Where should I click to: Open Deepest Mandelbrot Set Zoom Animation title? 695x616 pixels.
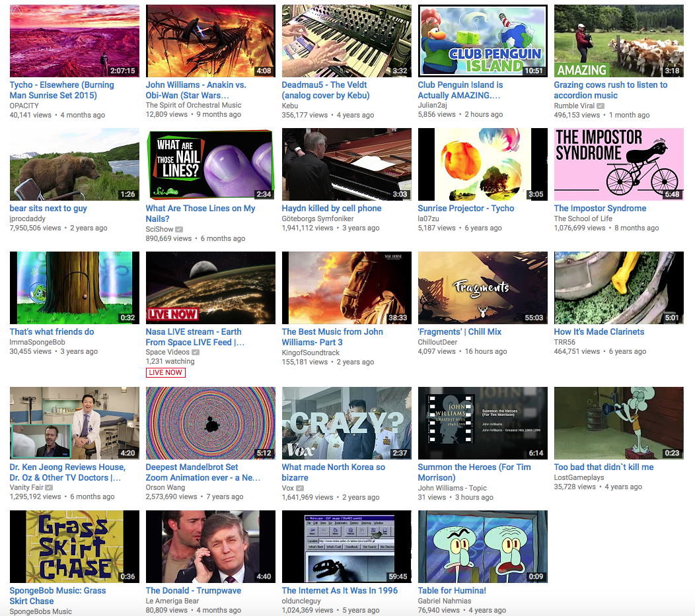point(203,472)
